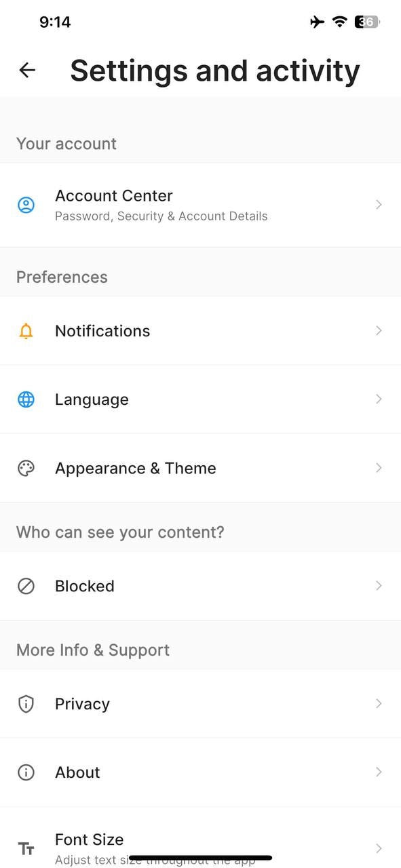
Task: Open Privacy using its chevron arrow
Action: click(379, 704)
